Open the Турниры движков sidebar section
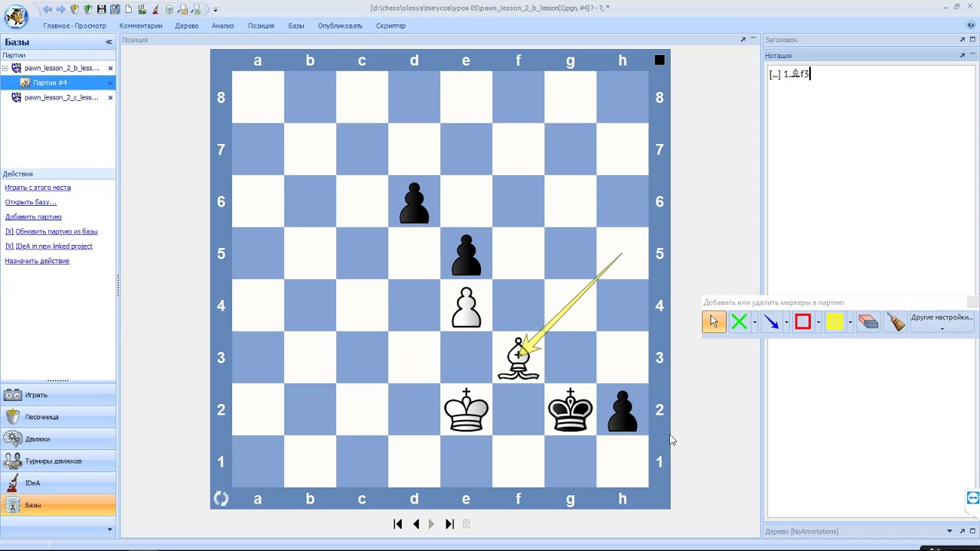Screen dimensions: 980x551 coord(58,461)
